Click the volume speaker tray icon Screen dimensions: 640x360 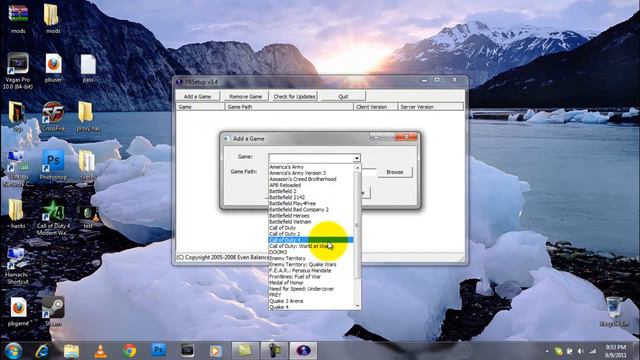coord(581,351)
